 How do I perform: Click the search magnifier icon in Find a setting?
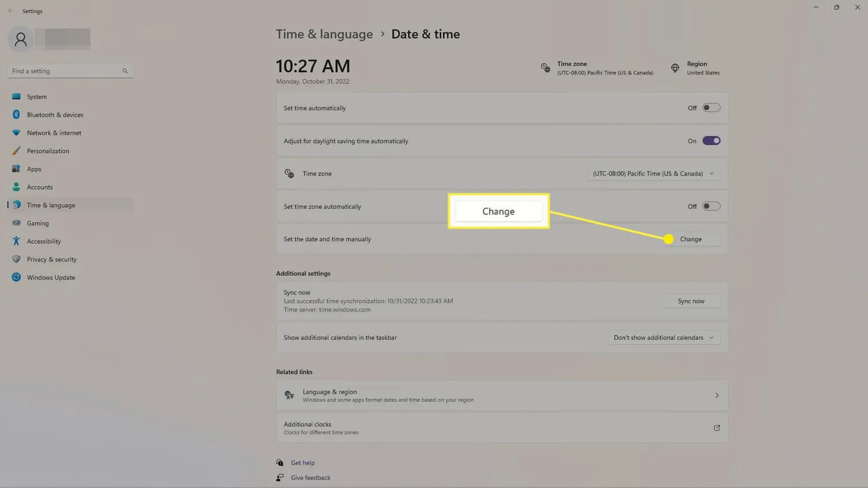[x=125, y=71]
